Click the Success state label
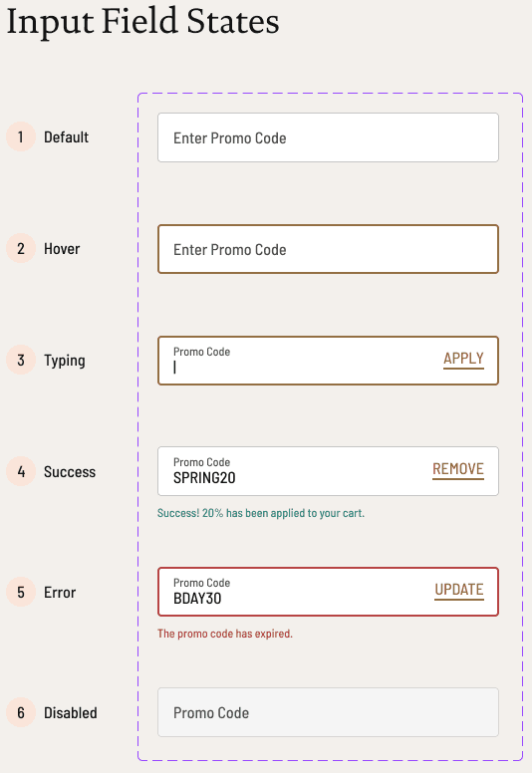532x773 pixels. [70, 472]
